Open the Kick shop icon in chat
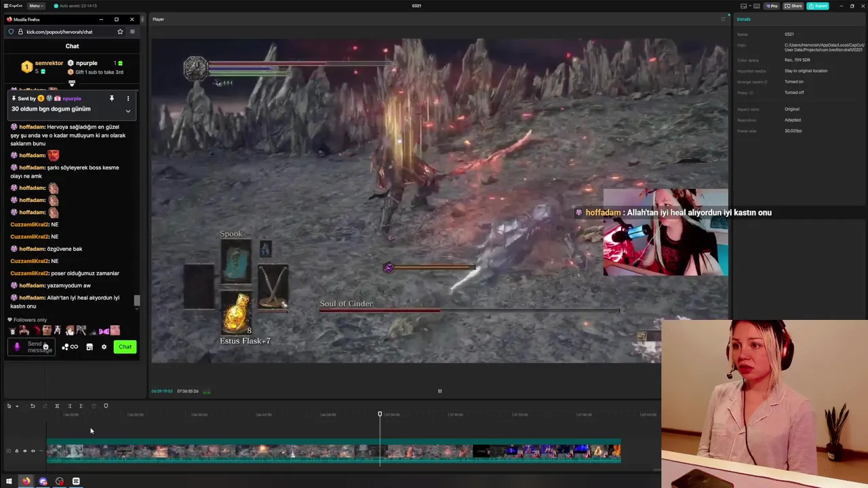 point(89,347)
